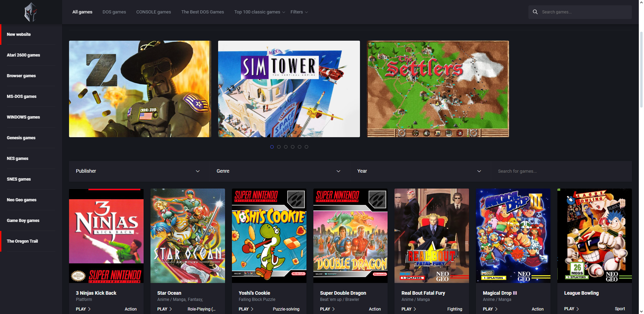Click the knight helmet site logo

[31, 12]
